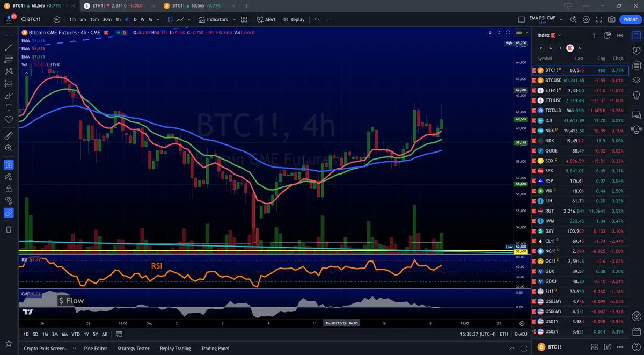Select the layout square checkbox icon

point(521,19)
